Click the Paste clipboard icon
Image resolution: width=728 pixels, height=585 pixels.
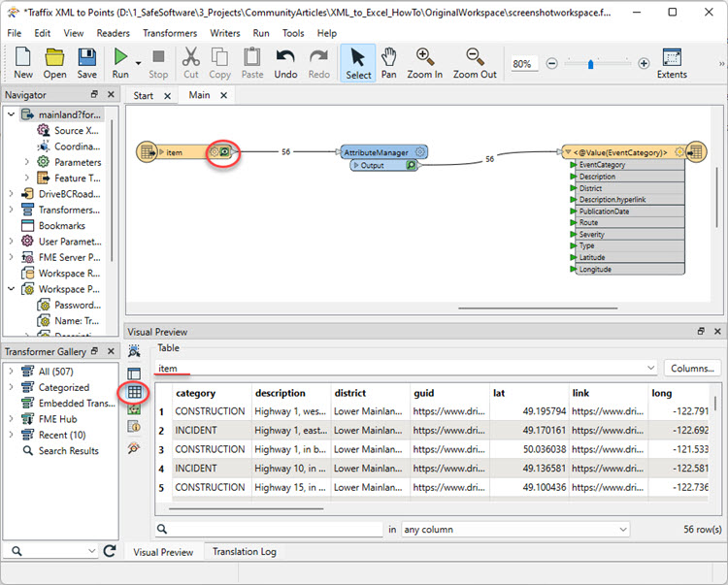click(252, 63)
